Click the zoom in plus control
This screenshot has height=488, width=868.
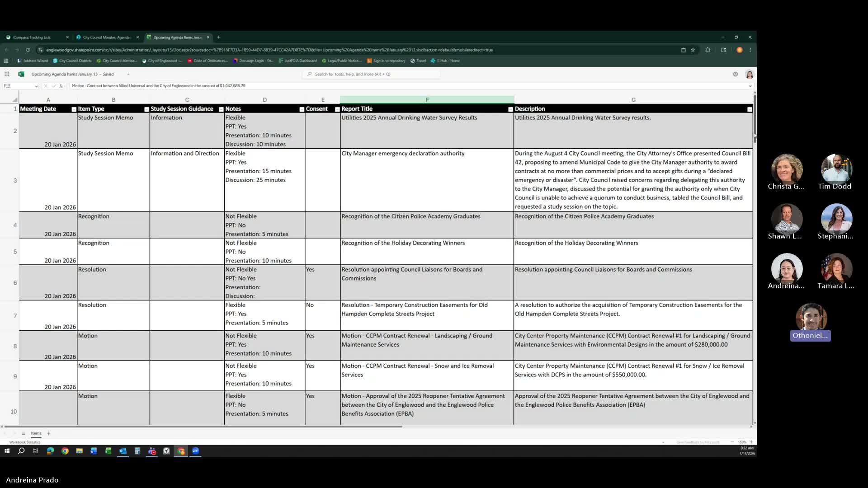coord(751,442)
